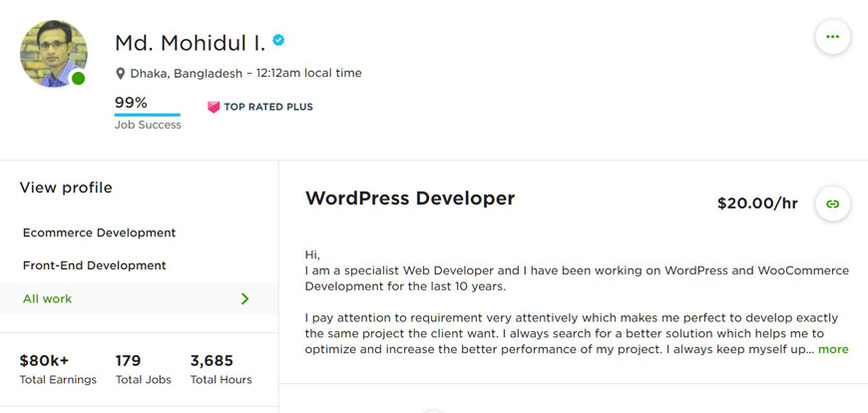This screenshot has height=413, width=868.
Task: Click the blue verified badge beside name
Action: [279, 40]
